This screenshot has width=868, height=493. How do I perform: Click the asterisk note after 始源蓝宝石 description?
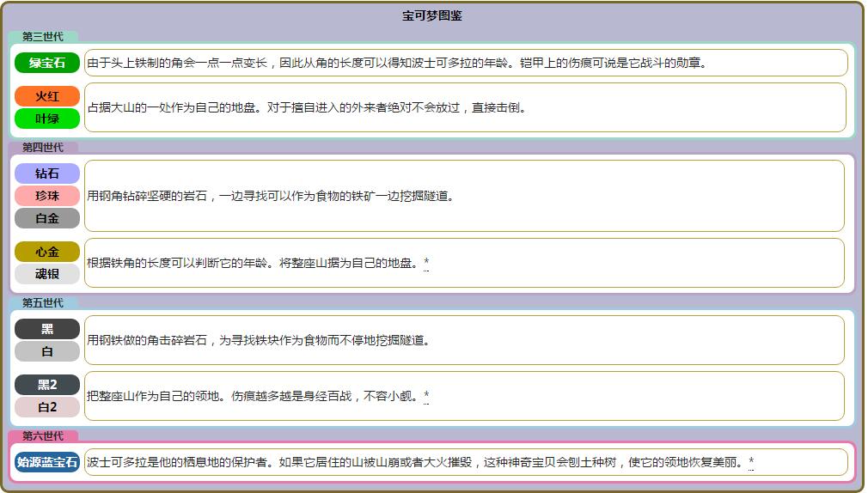click(751, 461)
